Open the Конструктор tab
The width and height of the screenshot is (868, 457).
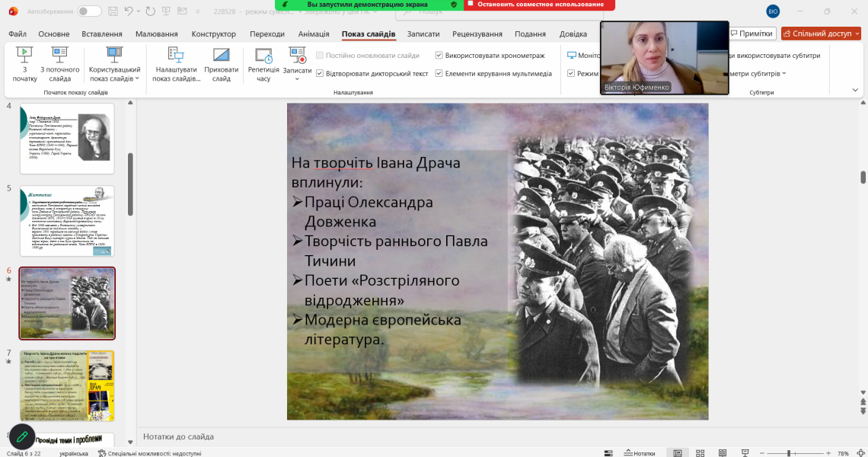(214, 34)
